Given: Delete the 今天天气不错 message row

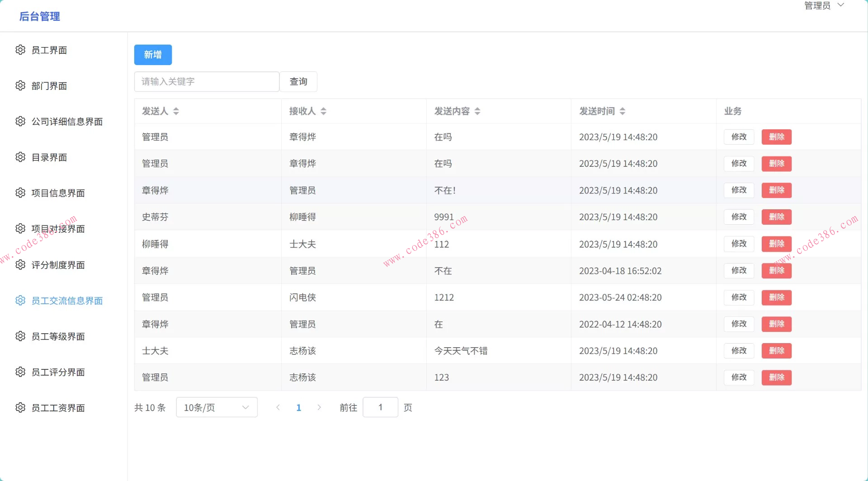Looking at the screenshot, I should coord(777,350).
